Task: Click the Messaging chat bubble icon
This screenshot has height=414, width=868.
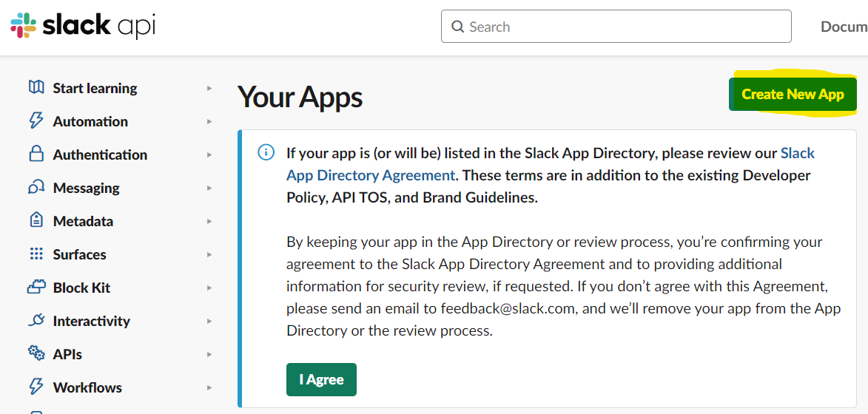Action: coord(36,187)
